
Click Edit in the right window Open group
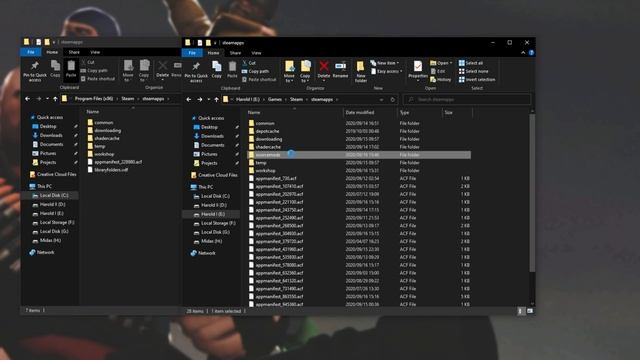point(438,71)
